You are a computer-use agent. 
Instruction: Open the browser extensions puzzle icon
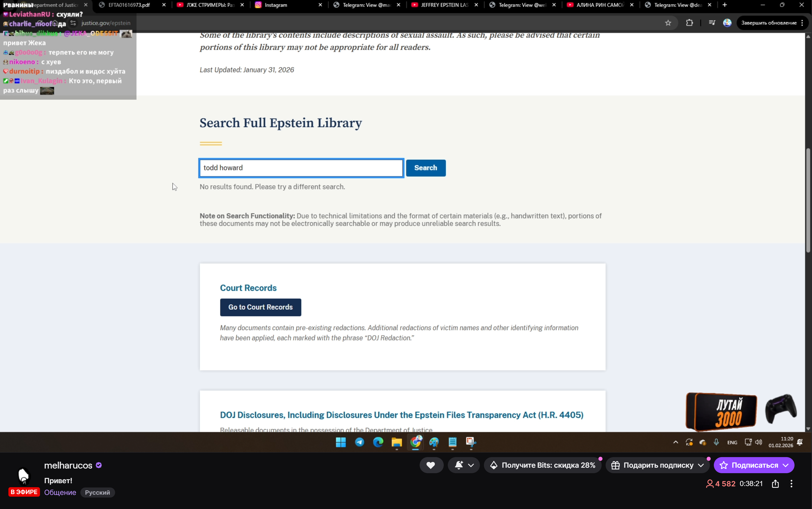pos(689,23)
